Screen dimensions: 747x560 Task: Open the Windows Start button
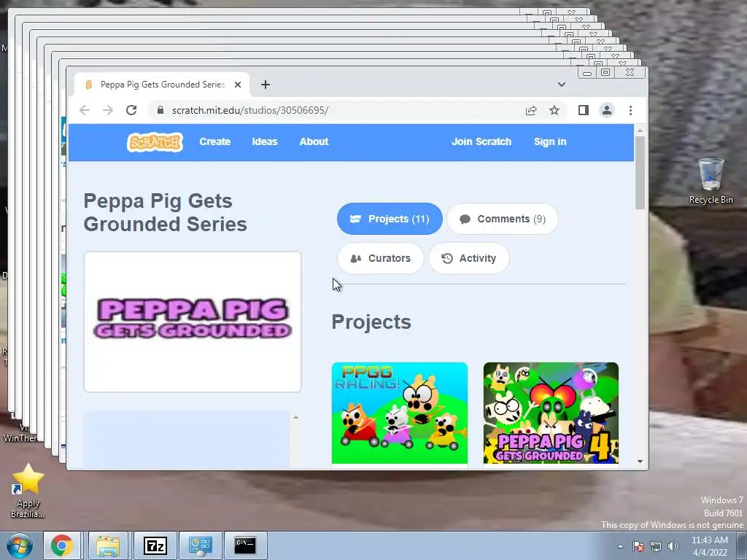[20, 545]
